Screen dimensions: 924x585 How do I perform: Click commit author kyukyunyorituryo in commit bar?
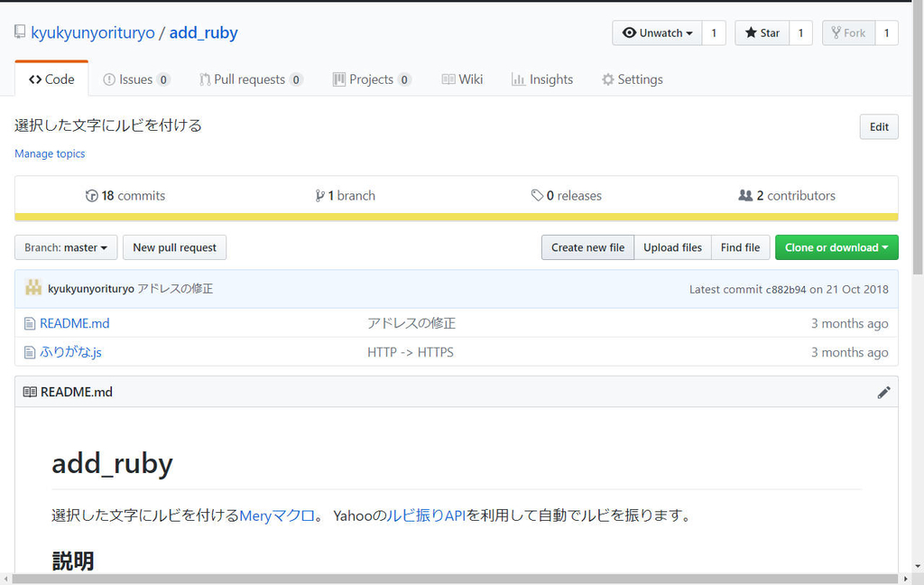point(91,289)
